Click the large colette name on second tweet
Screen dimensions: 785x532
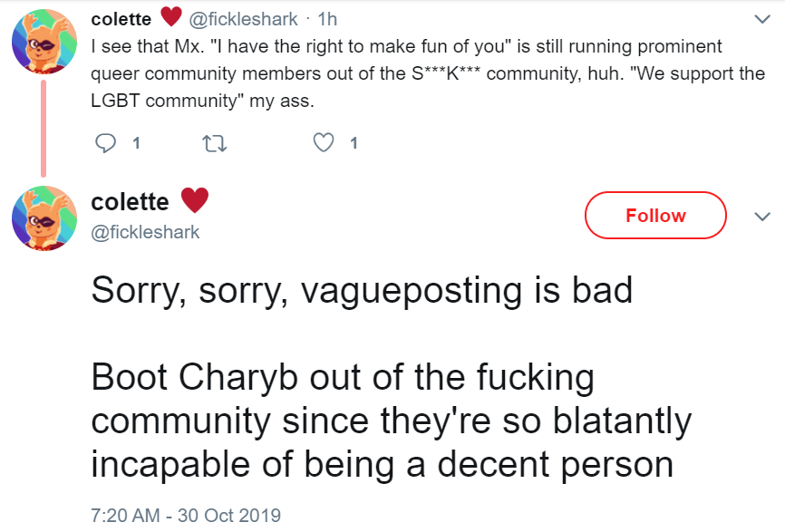point(131,201)
